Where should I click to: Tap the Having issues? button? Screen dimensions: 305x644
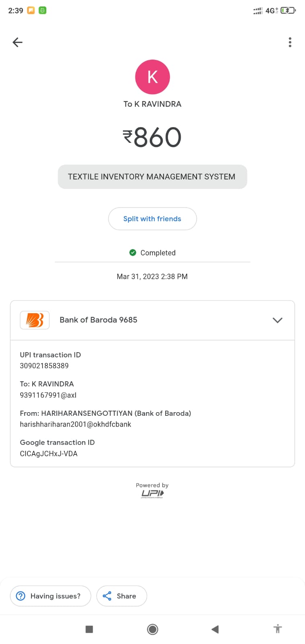[x=50, y=596]
